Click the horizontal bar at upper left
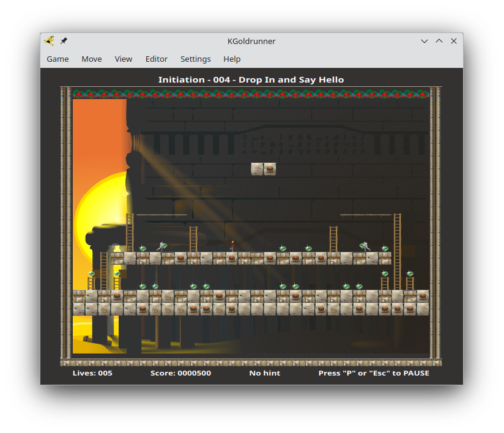 coord(161,215)
